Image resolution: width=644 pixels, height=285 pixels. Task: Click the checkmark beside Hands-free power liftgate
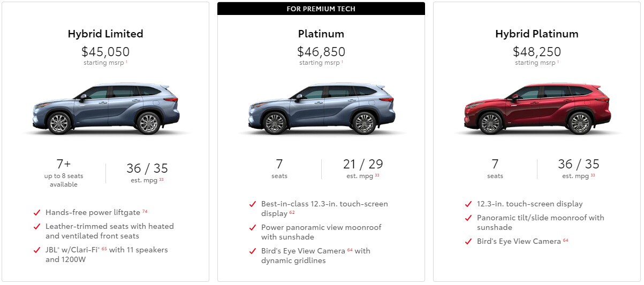[37, 212]
